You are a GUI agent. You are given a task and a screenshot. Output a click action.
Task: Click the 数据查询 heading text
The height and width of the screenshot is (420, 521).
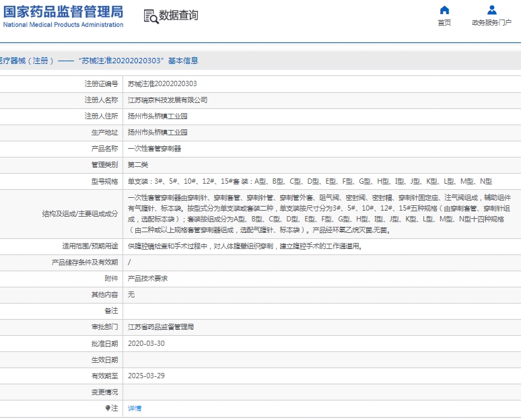point(178,15)
